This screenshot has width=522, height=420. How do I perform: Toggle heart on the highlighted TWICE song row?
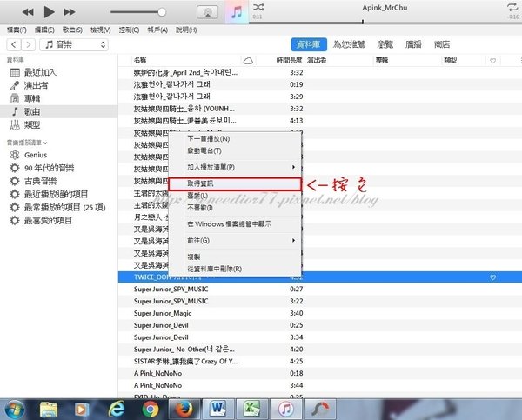click(492, 277)
